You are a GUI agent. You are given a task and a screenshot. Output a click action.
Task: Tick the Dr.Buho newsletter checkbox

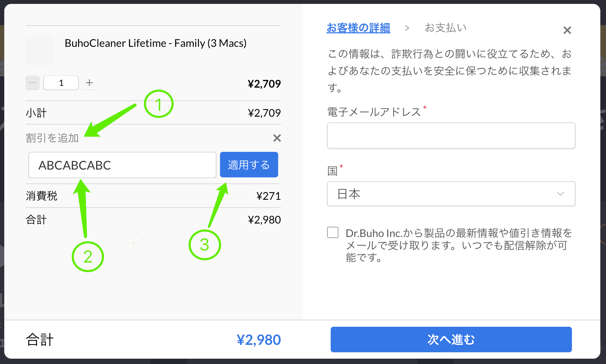[x=333, y=232]
